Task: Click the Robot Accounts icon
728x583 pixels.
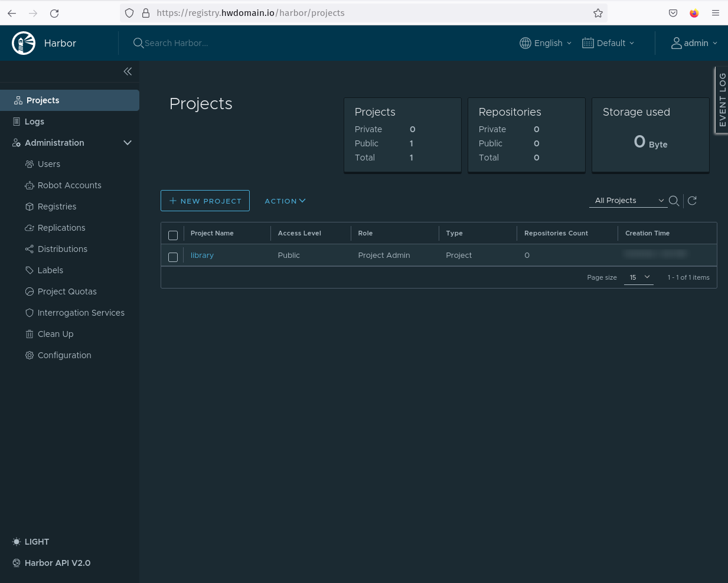Action: 30,185
